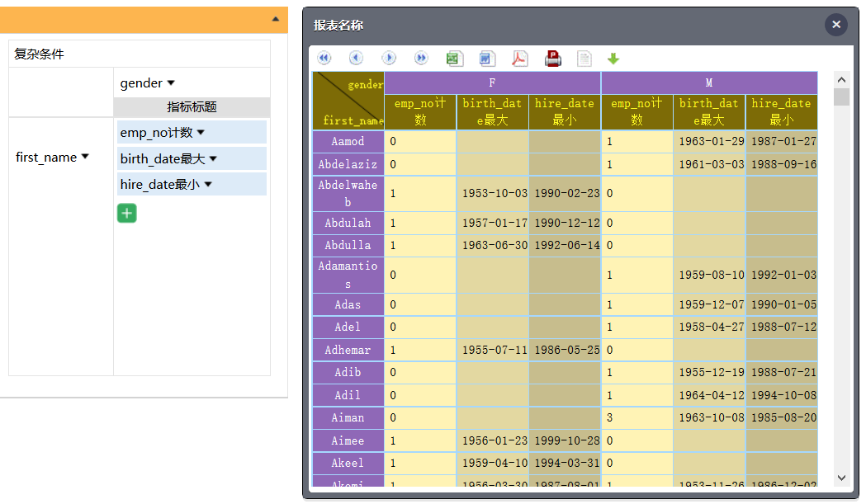Image resolution: width=866 pixels, height=504 pixels.
Task: Close the 报表名称 dialog
Action: (836, 25)
